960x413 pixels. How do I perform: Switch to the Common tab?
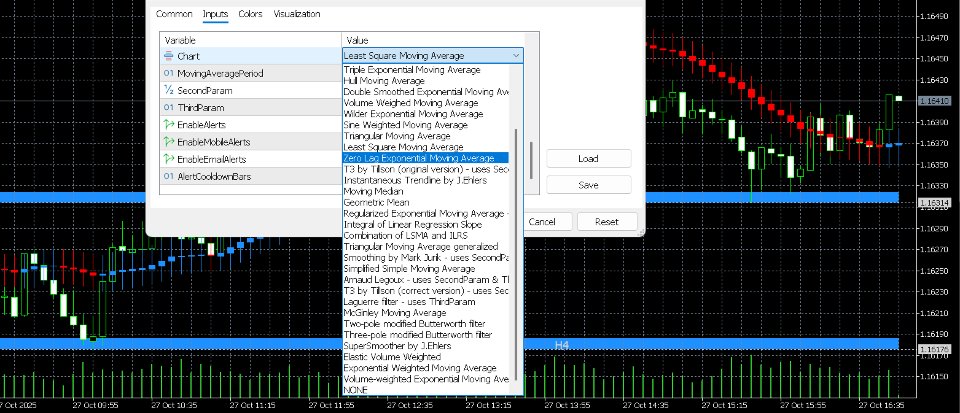(174, 13)
